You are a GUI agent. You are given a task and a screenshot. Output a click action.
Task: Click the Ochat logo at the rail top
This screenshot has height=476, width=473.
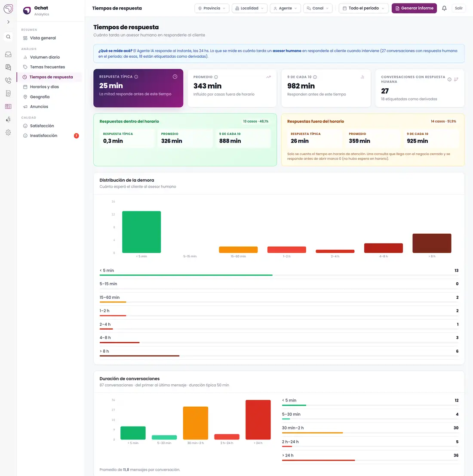click(8, 9)
